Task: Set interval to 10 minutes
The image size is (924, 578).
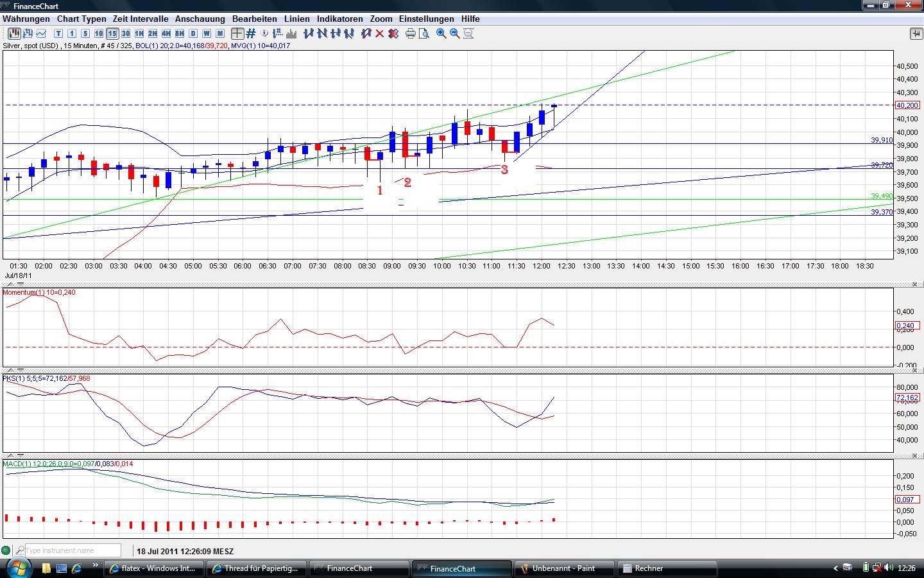Action: (x=99, y=33)
